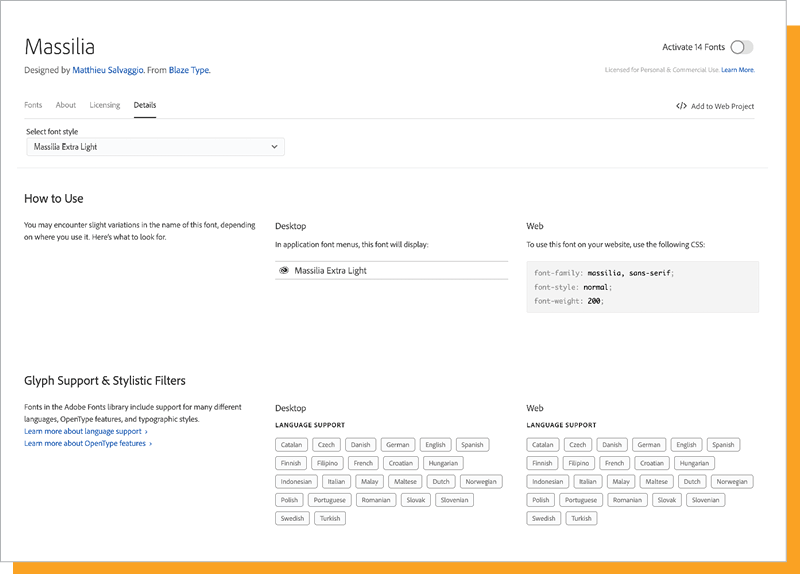The width and height of the screenshot is (800, 574).
Task: Choose Polish tag under Web language support
Action: 541,500
